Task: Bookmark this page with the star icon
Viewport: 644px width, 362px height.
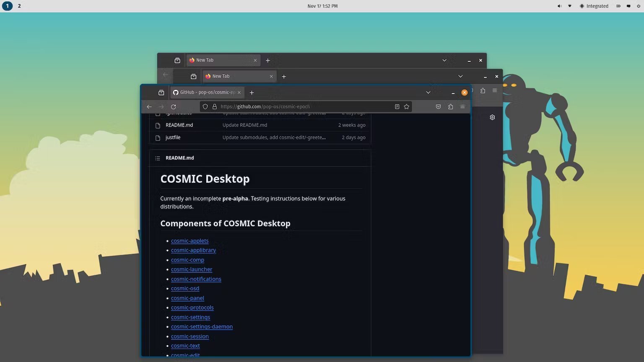Action: click(x=406, y=107)
